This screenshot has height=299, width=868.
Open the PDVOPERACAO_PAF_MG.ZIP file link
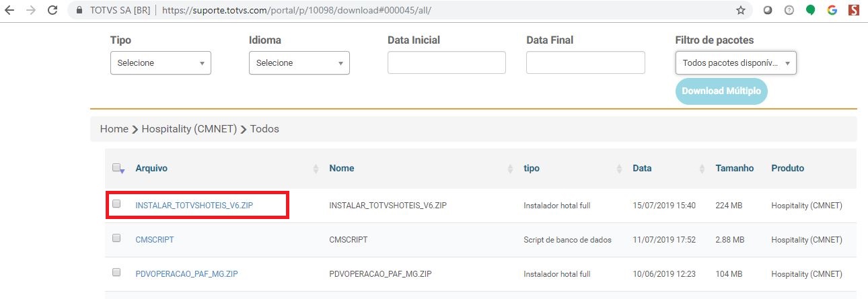(186, 273)
